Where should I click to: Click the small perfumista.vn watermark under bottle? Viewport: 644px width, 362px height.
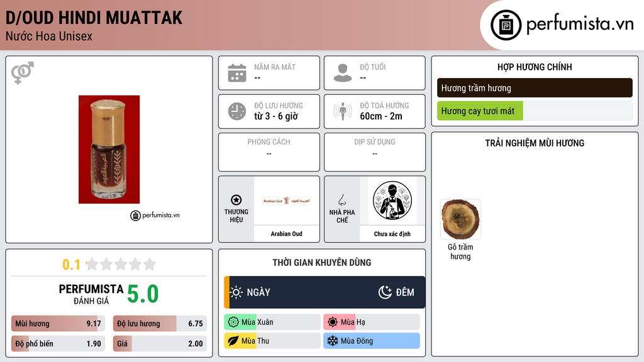155,215
